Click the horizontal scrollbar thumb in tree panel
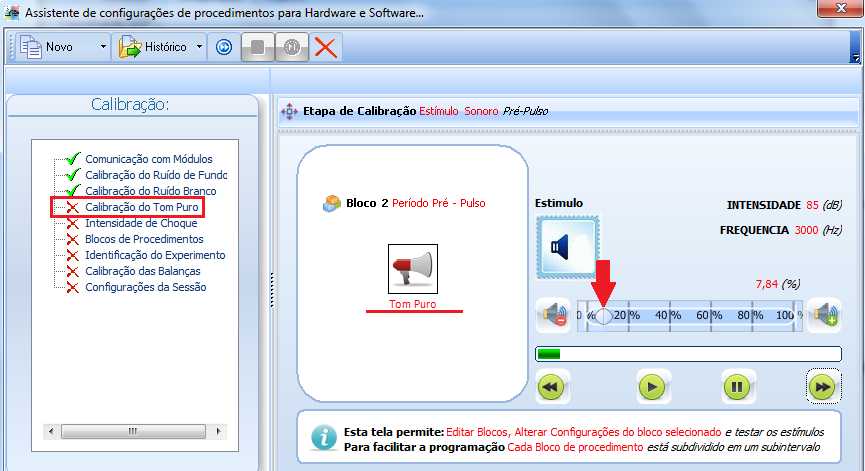The width and height of the screenshot is (865, 471). tap(133, 431)
